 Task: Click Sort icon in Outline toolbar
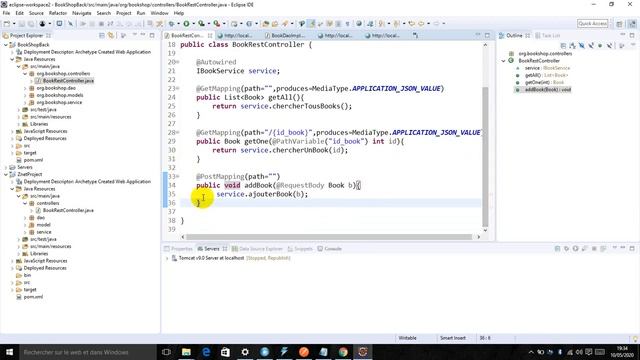[x=573, y=46]
